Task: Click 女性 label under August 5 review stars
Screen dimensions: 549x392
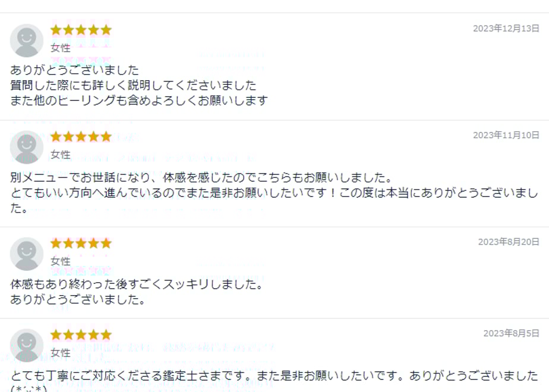Action: [61, 353]
